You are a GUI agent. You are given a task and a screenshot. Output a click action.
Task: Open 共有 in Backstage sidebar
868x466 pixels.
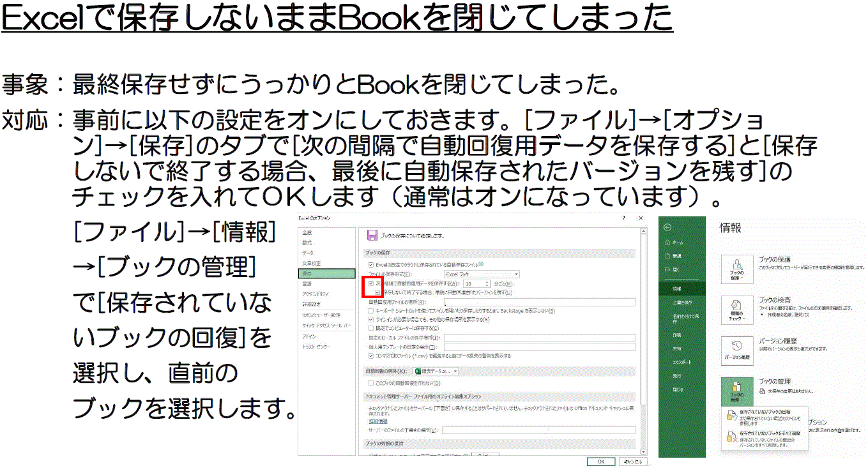coord(682,349)
